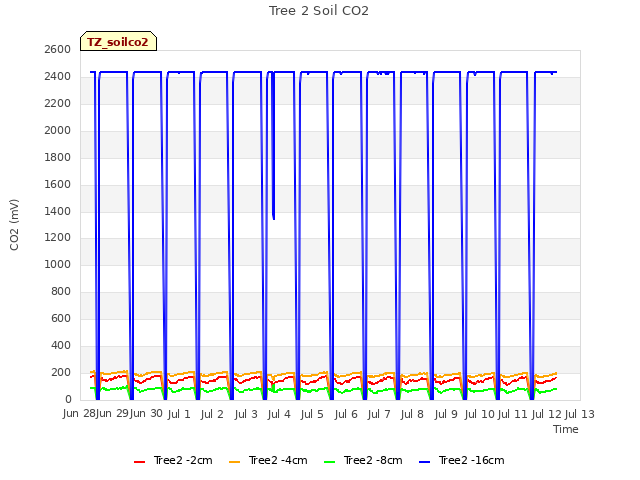Toggle the Tree2 -2cm legend entry

pos(173,460)
